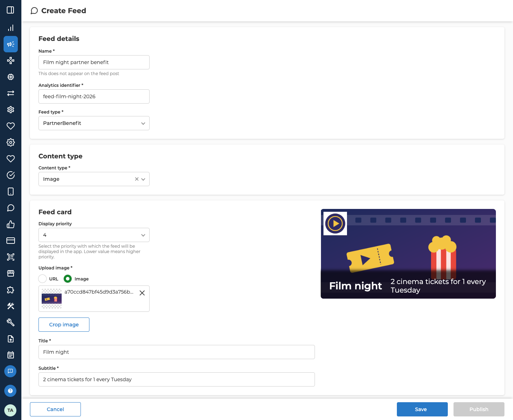Open the storefront shop icon
The width and height of the screenshot is (513, 420).
(11, 273)
